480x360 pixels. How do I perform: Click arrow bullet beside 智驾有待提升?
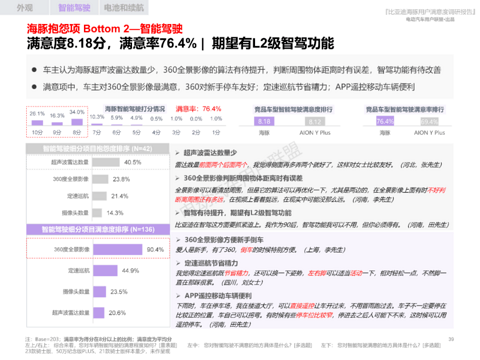point(177,213)
